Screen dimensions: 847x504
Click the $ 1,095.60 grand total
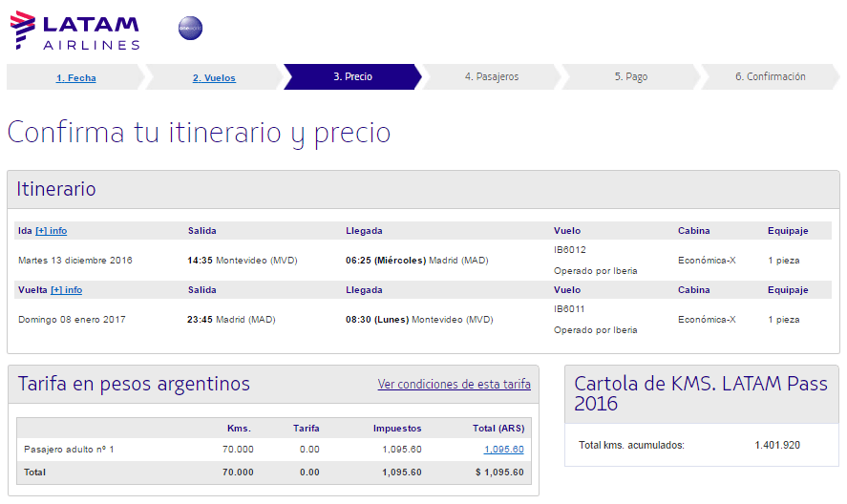499,472
